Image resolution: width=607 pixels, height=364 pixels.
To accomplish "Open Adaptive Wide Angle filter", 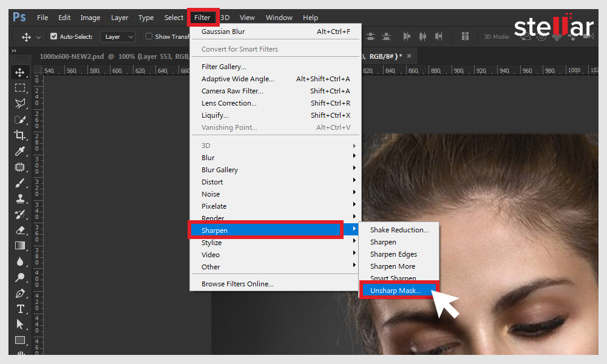I will point(275,78).
